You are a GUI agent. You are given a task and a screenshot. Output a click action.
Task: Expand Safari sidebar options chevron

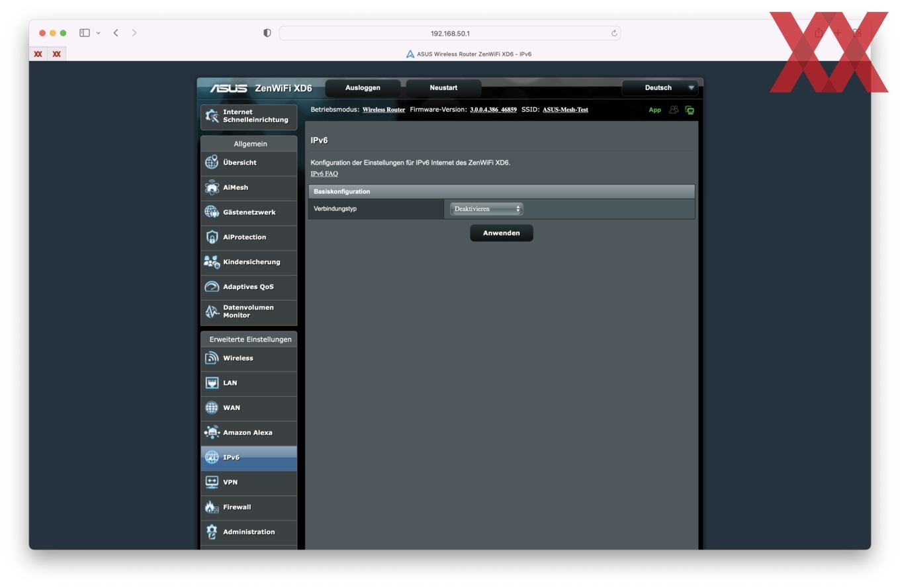coord(99,32)
